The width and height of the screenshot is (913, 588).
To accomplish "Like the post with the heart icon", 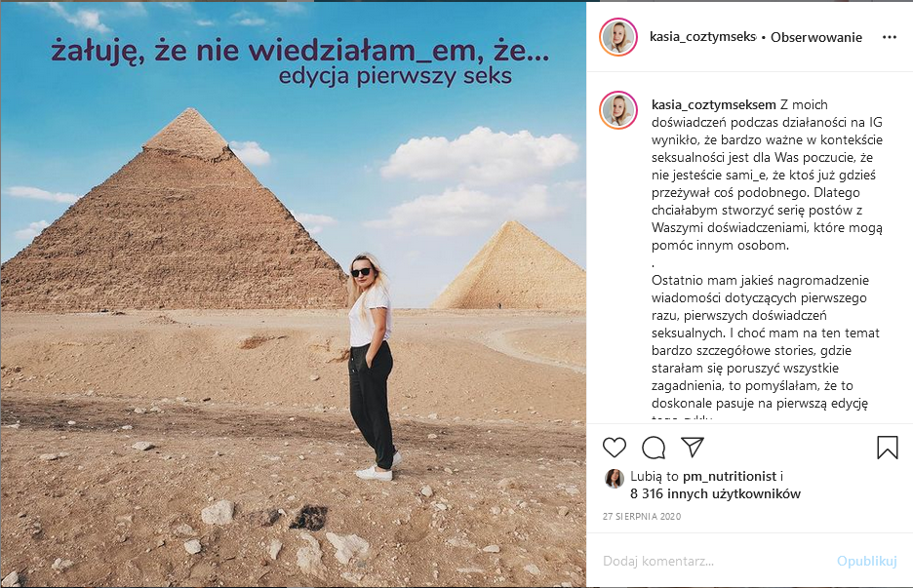I will pyautogui.click(x=614, y=448).
